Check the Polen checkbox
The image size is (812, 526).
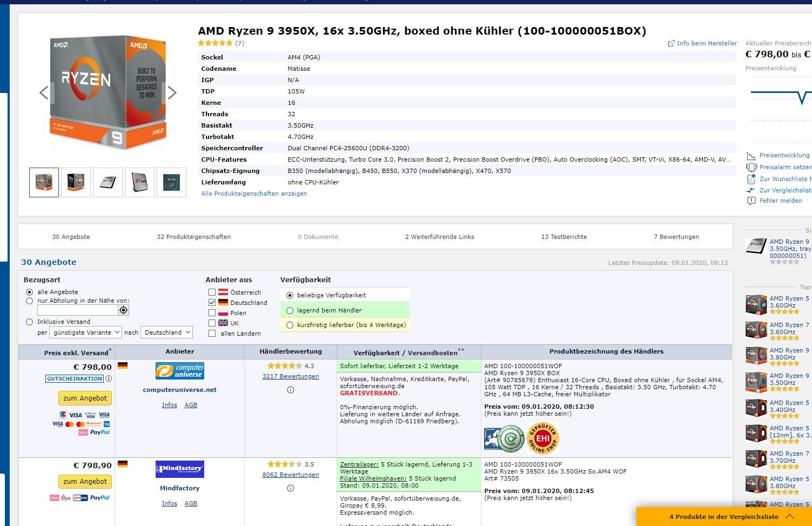click(x=212, y=313)
